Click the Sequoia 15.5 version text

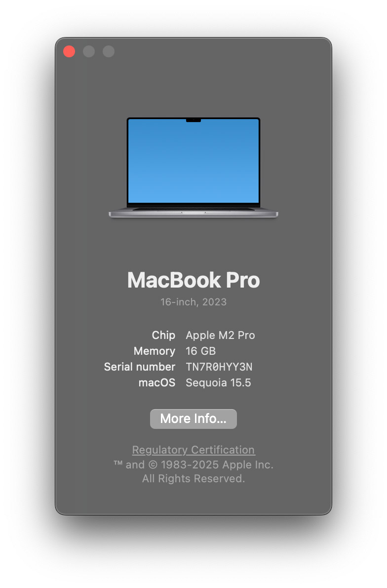[x=218, y=382]
